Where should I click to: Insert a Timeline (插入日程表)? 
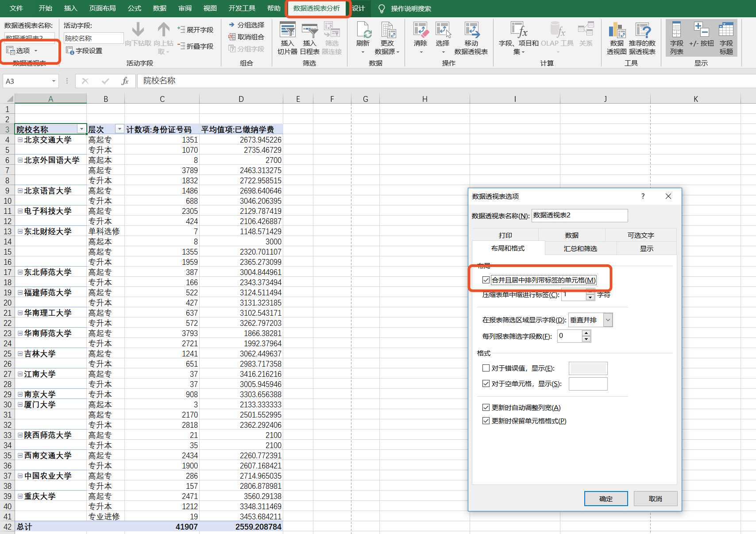(309, 39)
